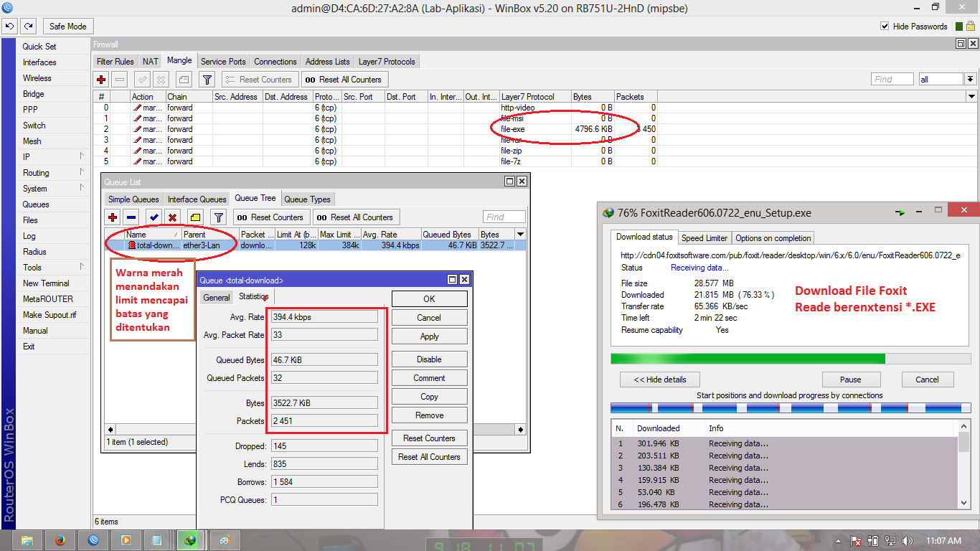980x551 pixels.
Task: Click the '<< Hide details' button in download dialog
Action: pos(660,380)
